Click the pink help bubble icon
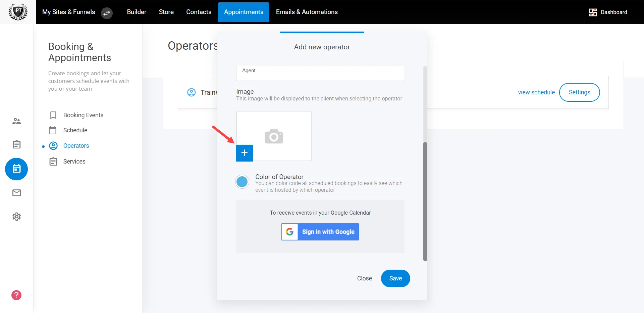 (x=16, y=295)
